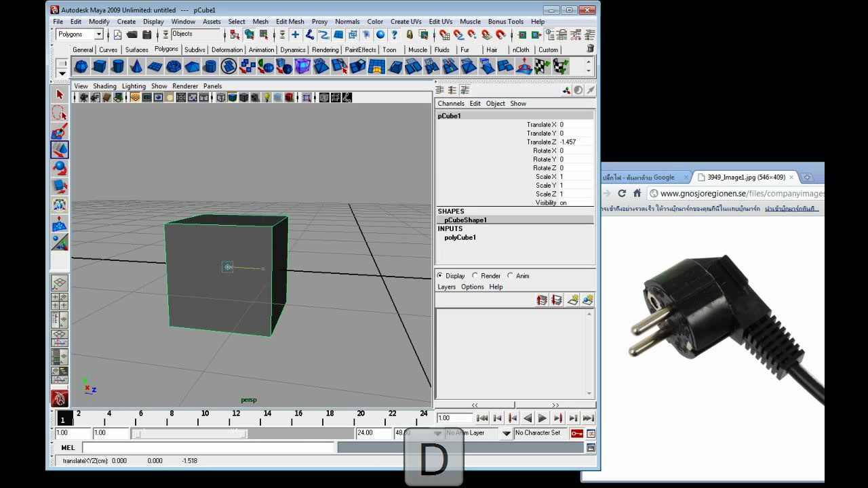Viewport: 868px width, 488px height.
Task: Open the Mesh menu
Action: coord(260,22)
